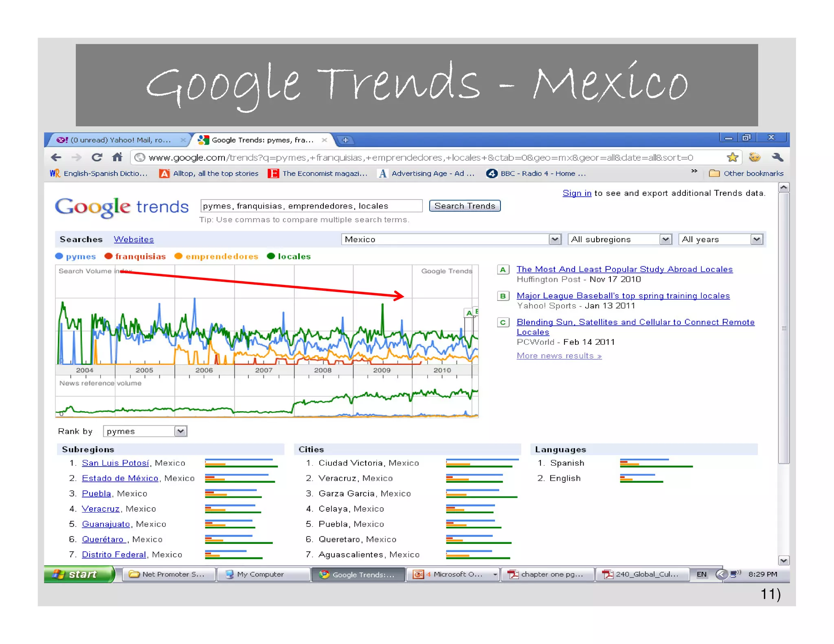Open The Economist magazine bookmark
This screenshot has height=644, width=834.
318,173
